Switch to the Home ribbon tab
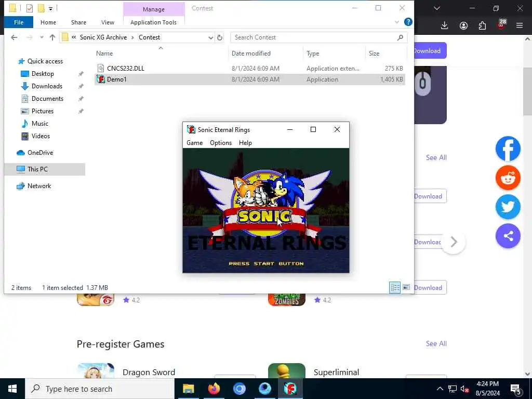 (x=48, y=22)
